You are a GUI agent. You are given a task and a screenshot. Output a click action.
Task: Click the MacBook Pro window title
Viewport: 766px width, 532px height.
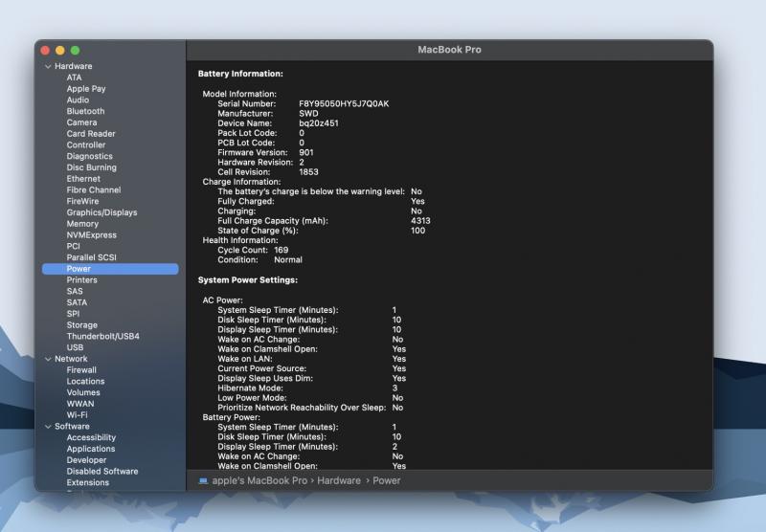click(449, 50)
